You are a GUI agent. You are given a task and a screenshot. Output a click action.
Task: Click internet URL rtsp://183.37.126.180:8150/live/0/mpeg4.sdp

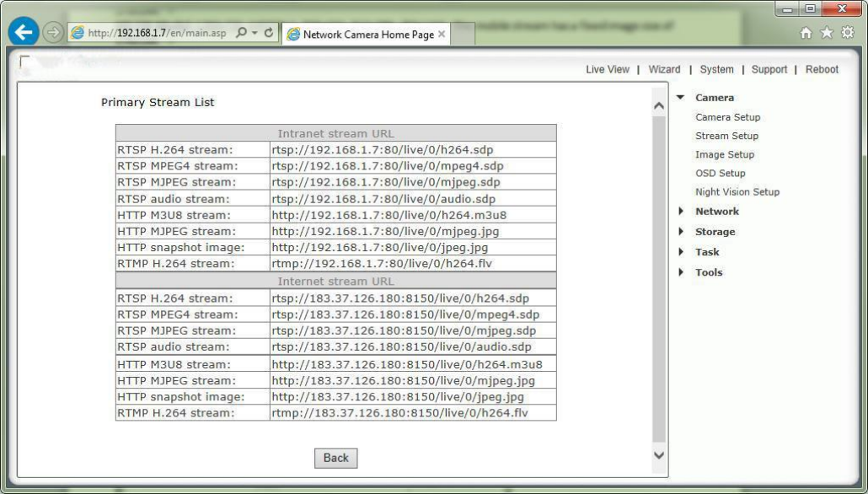[405, 314]
